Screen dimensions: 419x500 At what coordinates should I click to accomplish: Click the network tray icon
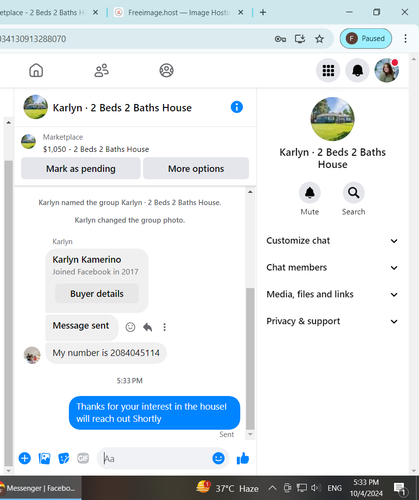pos(302,488)
